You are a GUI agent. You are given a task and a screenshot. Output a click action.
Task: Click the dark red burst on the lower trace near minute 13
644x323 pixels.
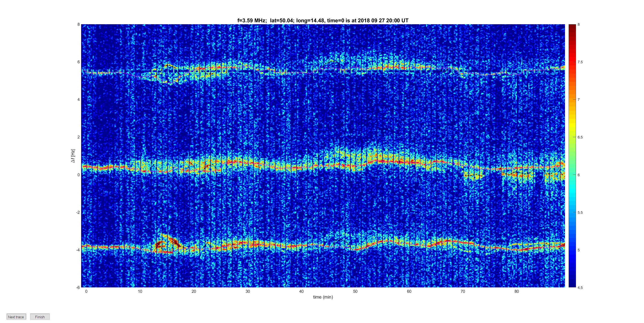(159, 244)
